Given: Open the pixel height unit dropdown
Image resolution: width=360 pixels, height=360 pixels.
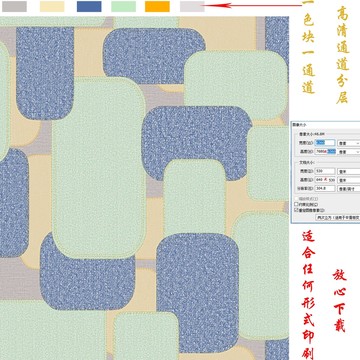Looking at the screenshot, I should click(x=349, y=152).
